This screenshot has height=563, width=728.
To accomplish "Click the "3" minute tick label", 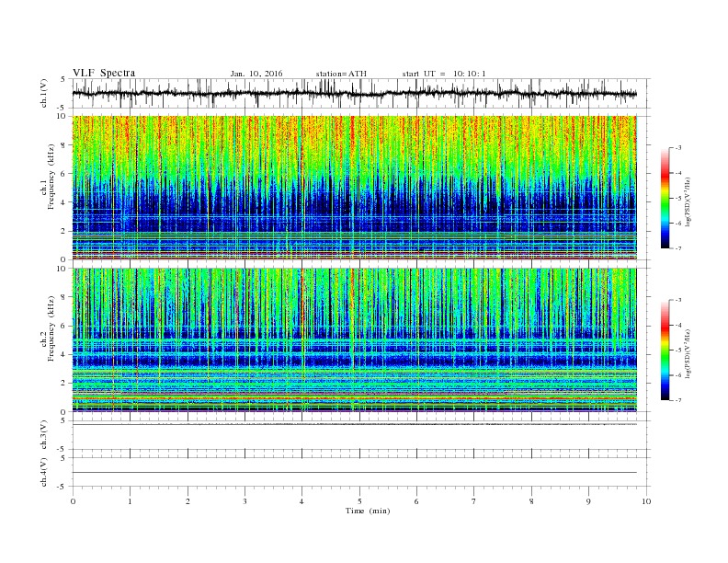I will pyautogui.click(x=245, y=501).
